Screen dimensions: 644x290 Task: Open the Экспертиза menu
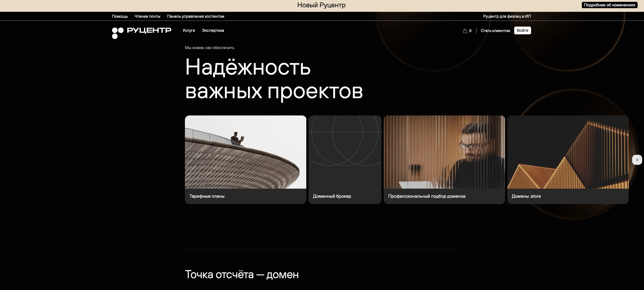(x=213, y=30)
